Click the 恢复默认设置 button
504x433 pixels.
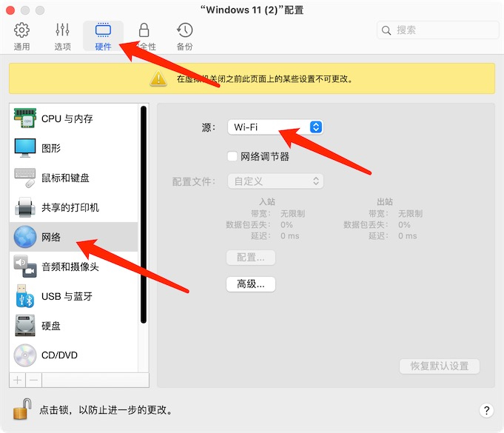click(440, 366)
